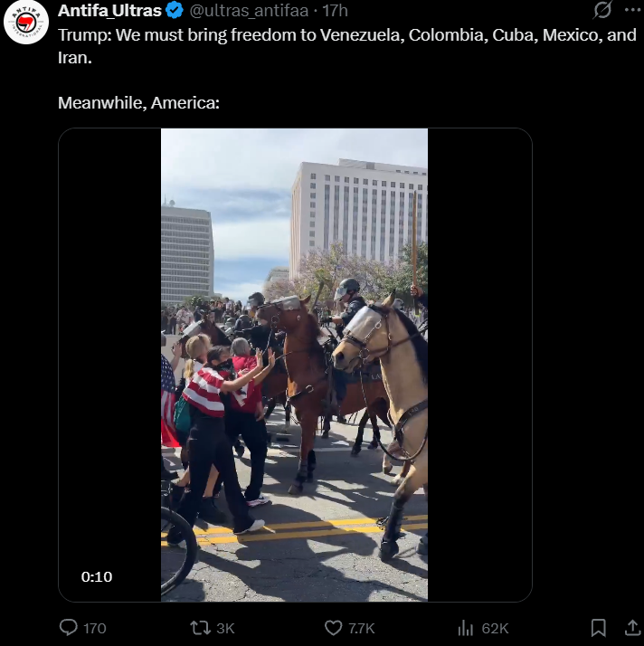Click the reply speech bubble icon
This screenshot has width=644, height=646.
click(x=69, y=628)
